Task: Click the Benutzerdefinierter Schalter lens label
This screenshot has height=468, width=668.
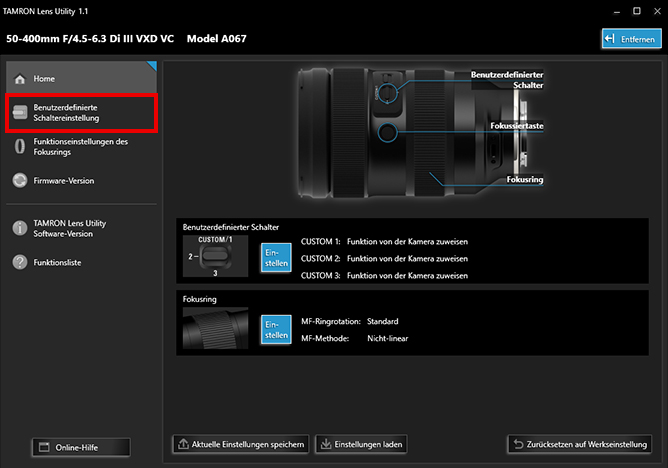Action: coord(507,80)
